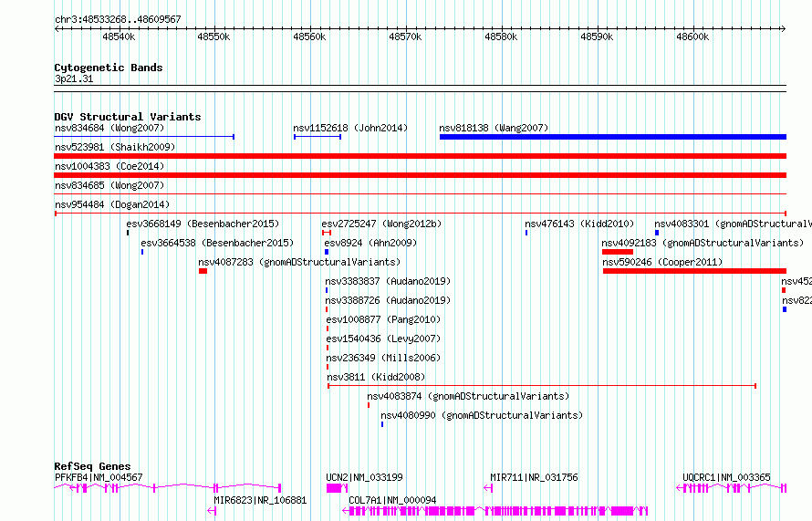Click the MIR711|NR_031756 gene label
The width and height of the screenshot is (812, 521).
click(x=534, y=477)
